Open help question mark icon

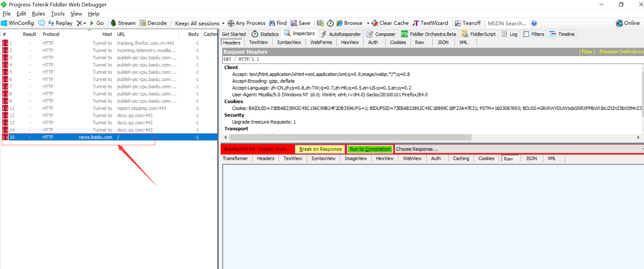pyautogui.click(x=534, y=23)
